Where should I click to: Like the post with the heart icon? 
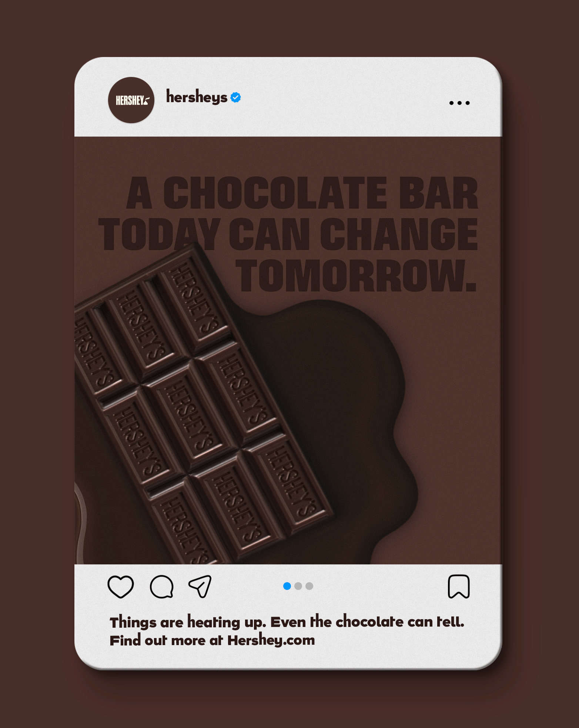(121, 587)
